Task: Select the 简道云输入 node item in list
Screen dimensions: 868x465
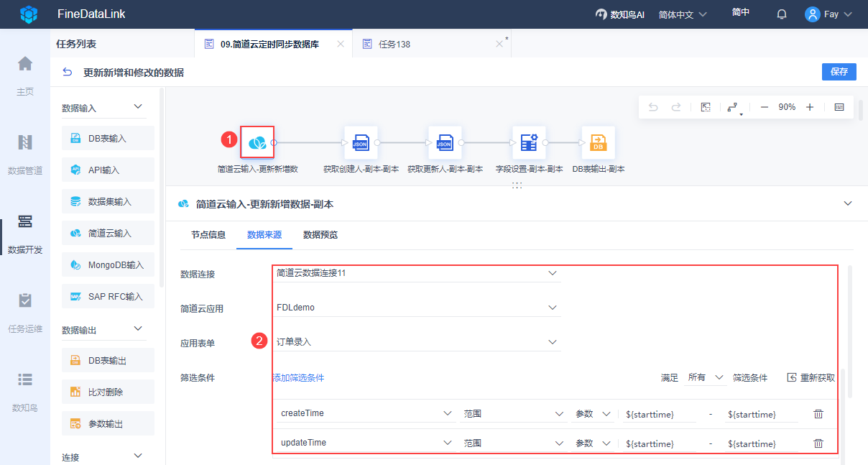Action: [x=108, y=233]
